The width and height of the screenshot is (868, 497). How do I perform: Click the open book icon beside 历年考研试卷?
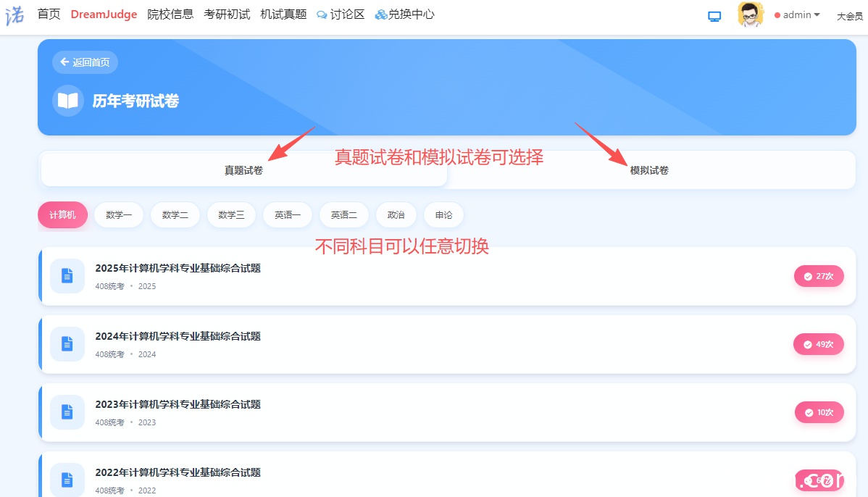(67, 101)
